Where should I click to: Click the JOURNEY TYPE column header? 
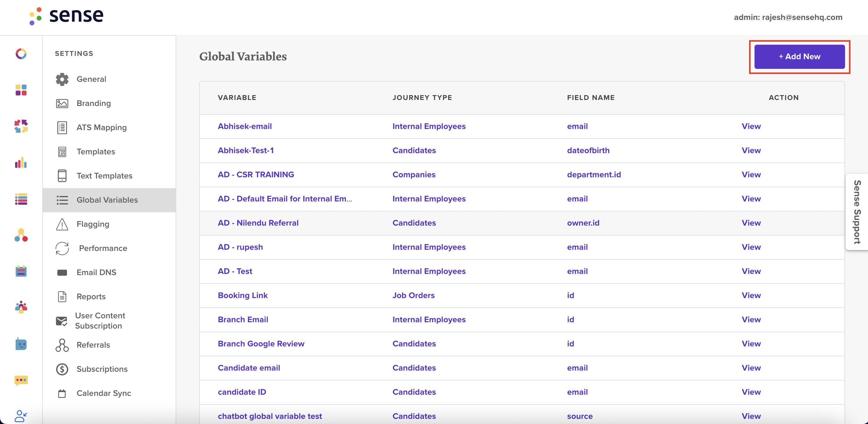pos(422,98)
